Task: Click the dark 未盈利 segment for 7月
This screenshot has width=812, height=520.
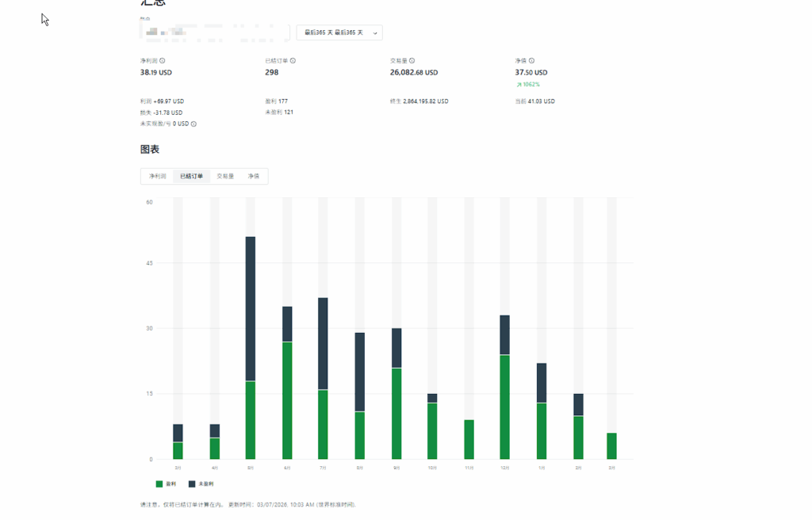Action: point(323,343)
